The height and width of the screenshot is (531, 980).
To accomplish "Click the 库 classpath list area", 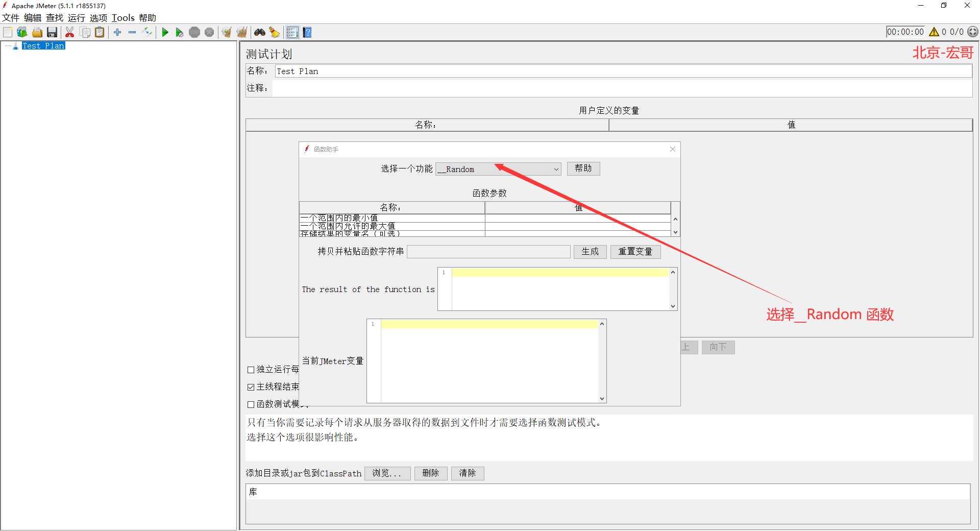I will tap(608, 504).
